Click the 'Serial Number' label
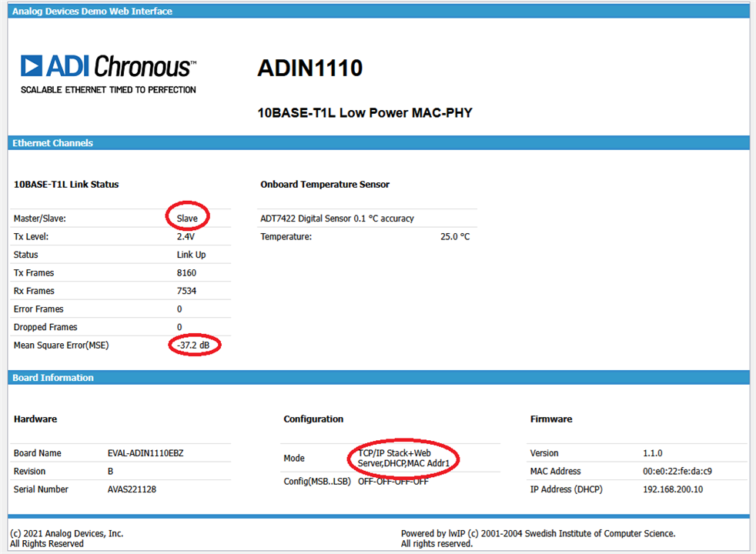 pyautogui.click(x=41, y=489)
